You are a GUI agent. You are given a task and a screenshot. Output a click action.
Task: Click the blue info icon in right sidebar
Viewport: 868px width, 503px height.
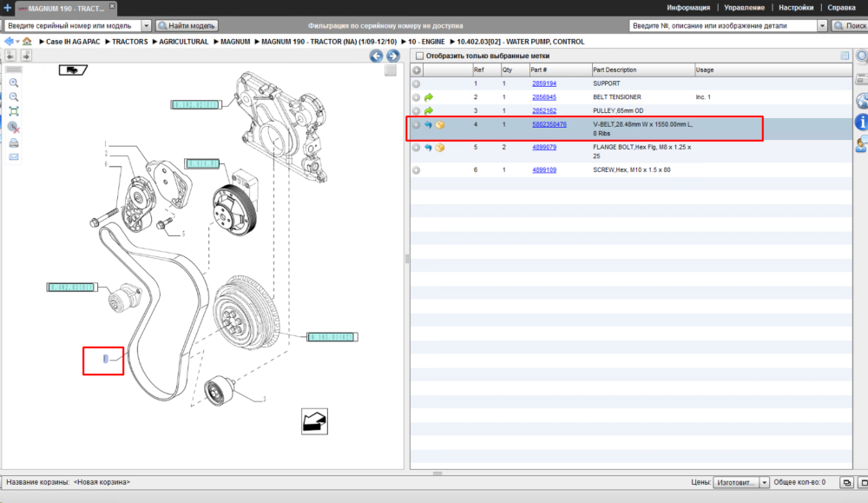(861, 122)
